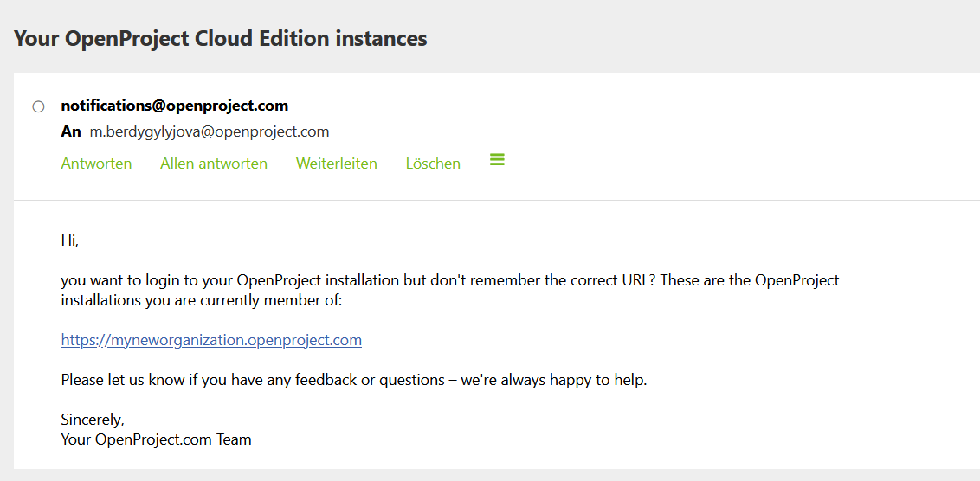Viewport: 980px width, 481px height.
Task: Open the hamburger more-actions menu icon
Action: coord(497,160)
